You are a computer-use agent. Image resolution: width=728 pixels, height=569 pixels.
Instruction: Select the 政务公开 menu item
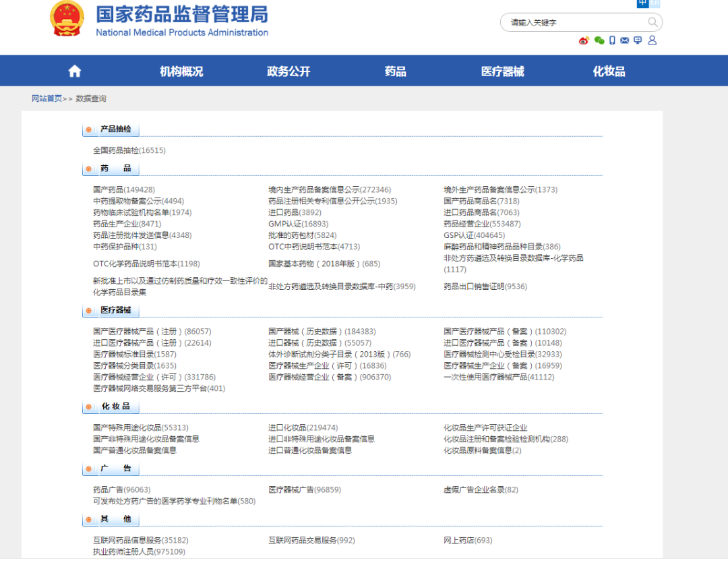pyautogui.click(x=288, y=70)
